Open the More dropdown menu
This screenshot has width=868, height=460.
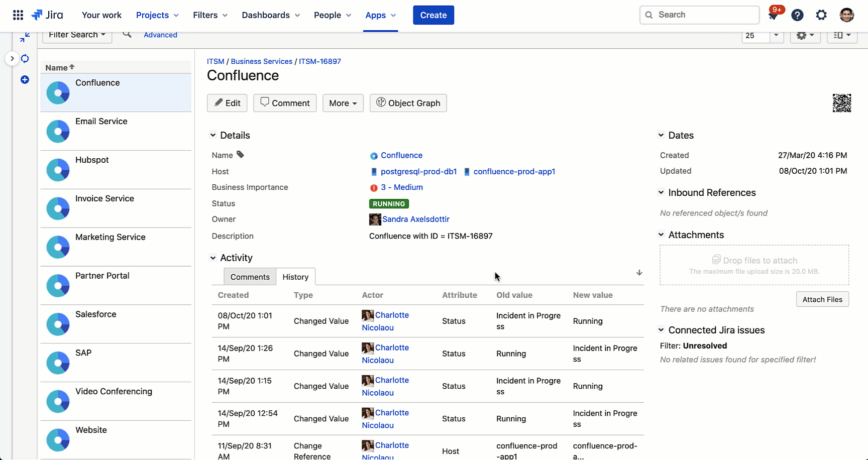343,103
